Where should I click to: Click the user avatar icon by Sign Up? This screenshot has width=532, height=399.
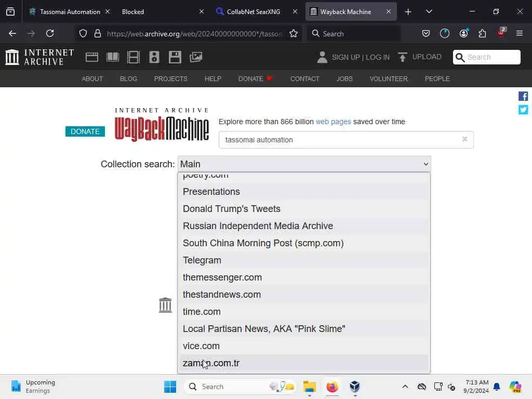(x=322, y=57)
